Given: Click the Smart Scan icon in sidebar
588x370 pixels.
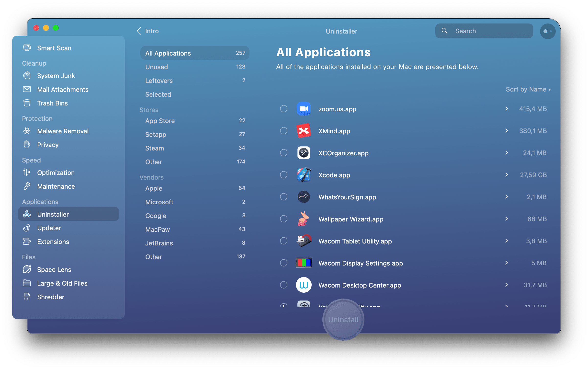Looking at the screenshot, I should coord(27,47).
